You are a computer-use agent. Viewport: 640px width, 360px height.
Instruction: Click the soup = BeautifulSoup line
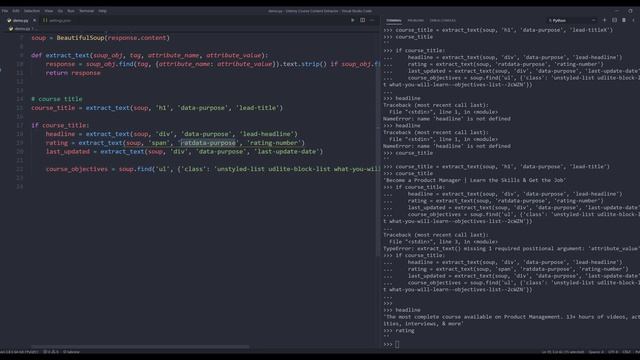click(100, 38)
